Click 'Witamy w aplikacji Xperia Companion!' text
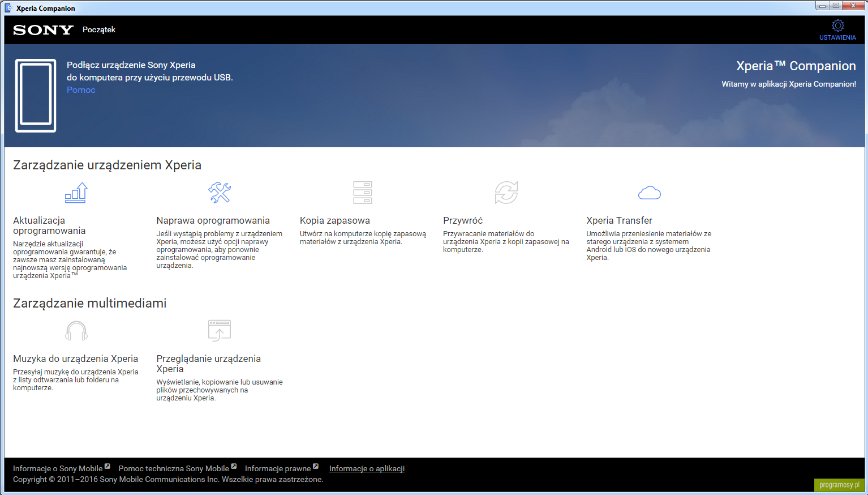 [x=789, y=84]
